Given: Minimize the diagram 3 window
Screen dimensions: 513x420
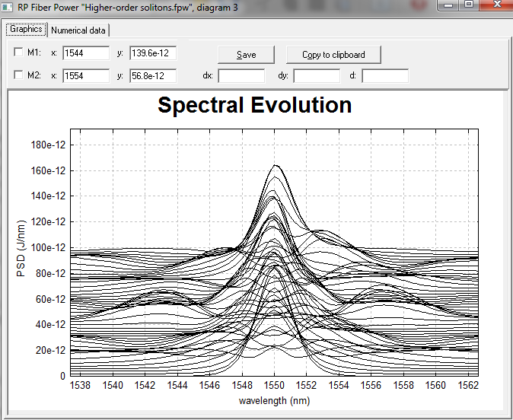Looking at the screenshot, I should pyautogui.click(x=449, y=5).
